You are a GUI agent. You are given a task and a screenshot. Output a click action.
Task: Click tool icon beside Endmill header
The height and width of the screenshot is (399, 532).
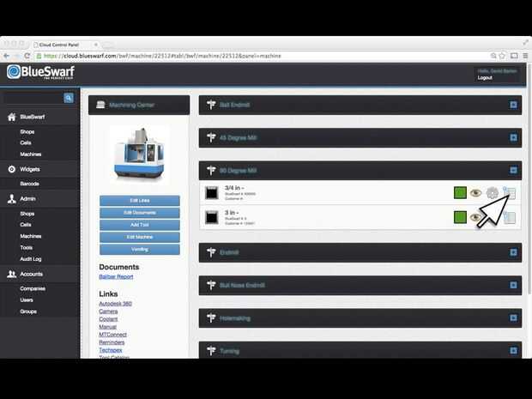[x=211, y=252]
